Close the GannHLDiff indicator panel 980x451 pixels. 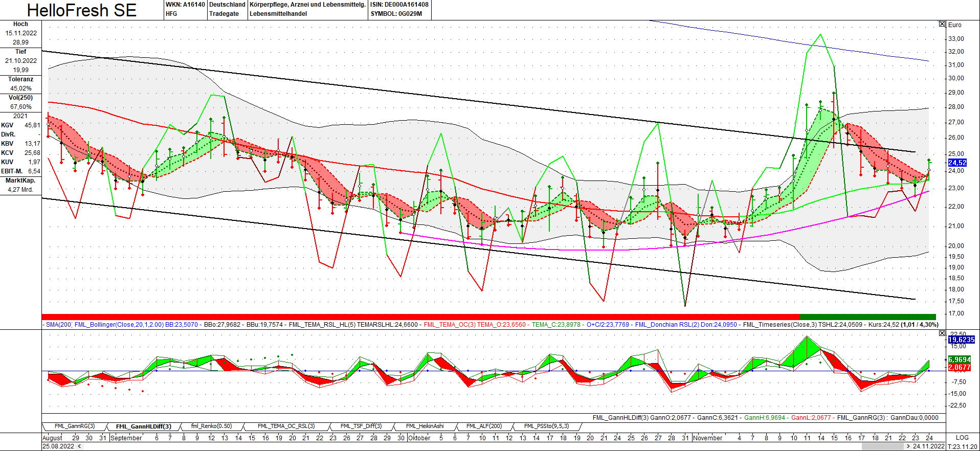pos(942,333)
